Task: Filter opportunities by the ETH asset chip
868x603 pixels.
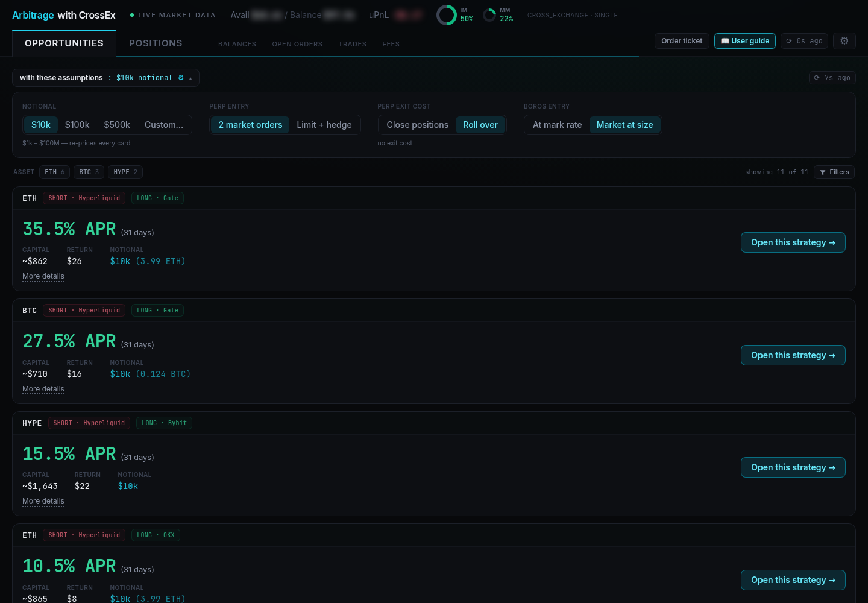Action: 55,172
